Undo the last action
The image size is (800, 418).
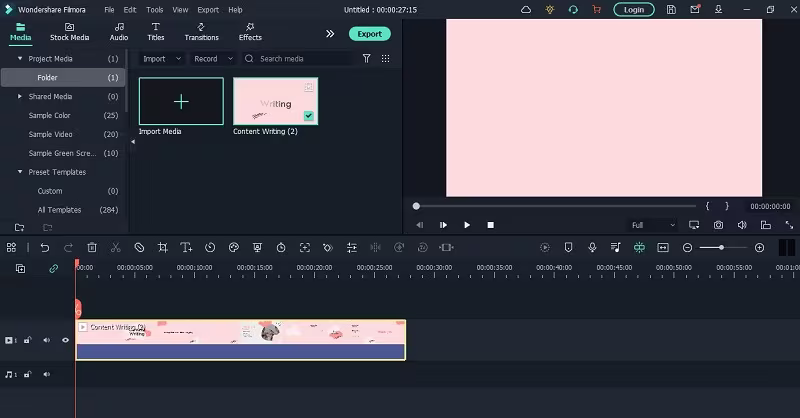point(45,248)
